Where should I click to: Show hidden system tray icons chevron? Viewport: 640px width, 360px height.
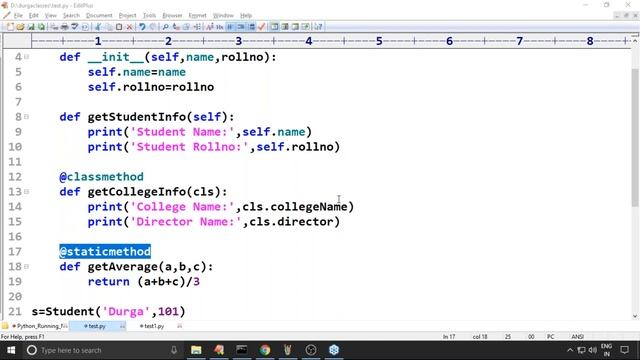coord(570,350)
